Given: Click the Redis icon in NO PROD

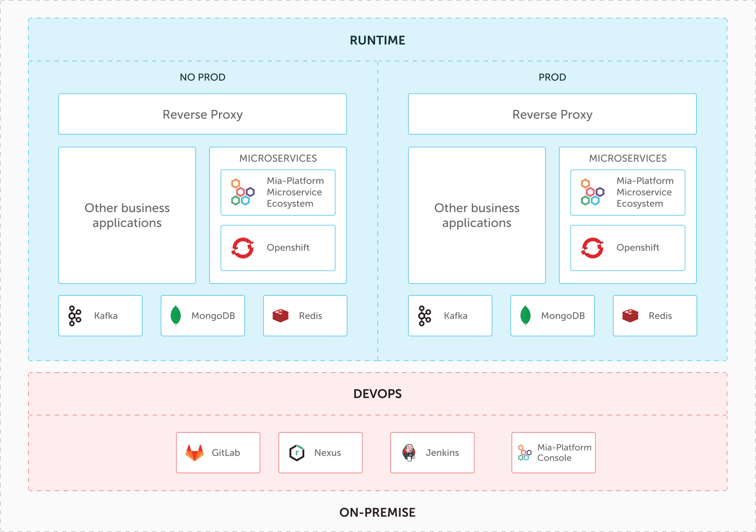Looking at the screenshot, I should point(280,316).
